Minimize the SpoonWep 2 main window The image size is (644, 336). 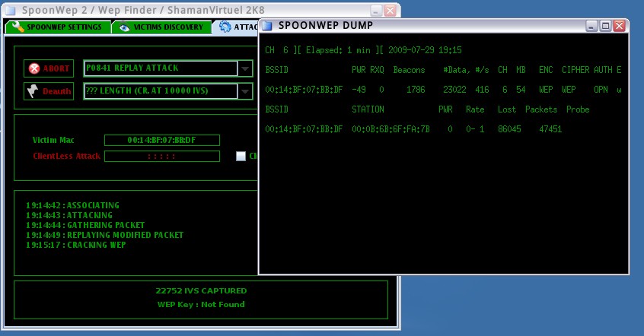click(376, 11)
